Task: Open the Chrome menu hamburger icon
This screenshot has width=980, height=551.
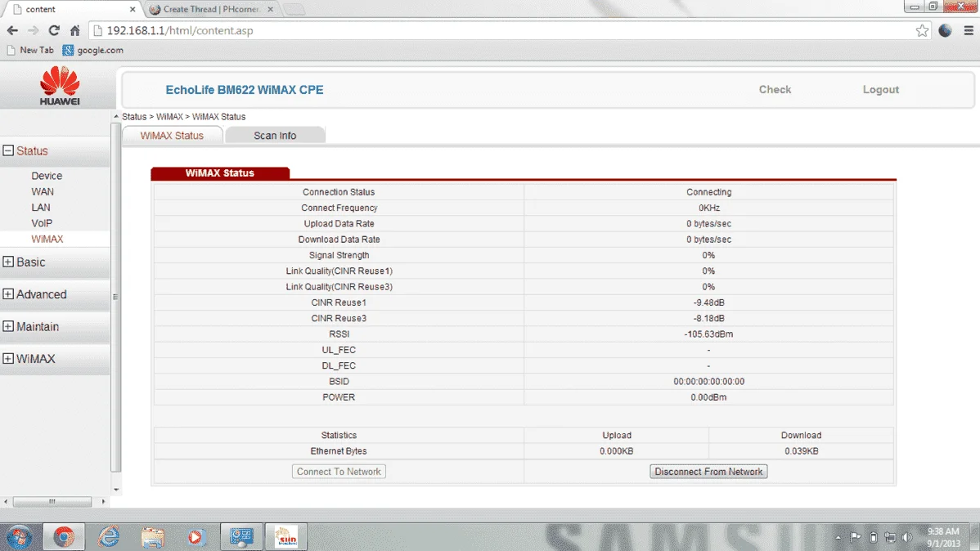Action: 968,30
